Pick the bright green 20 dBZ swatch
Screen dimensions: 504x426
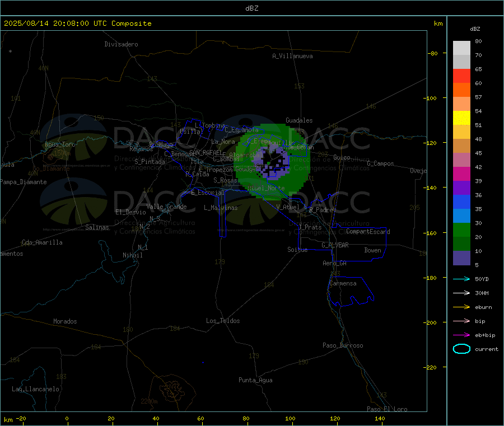[x=461, y=230]
